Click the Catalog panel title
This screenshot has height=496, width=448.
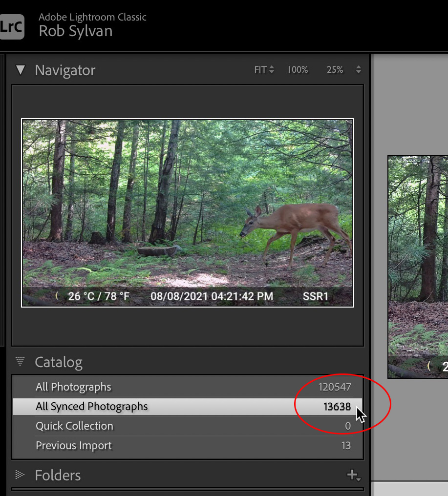(59, 362)
